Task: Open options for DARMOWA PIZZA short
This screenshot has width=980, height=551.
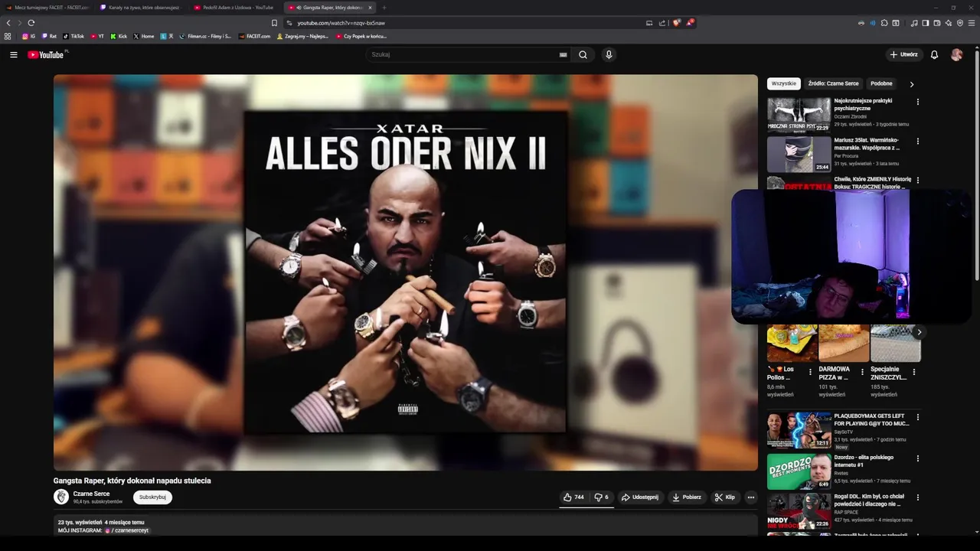Action: click(862, 373)
